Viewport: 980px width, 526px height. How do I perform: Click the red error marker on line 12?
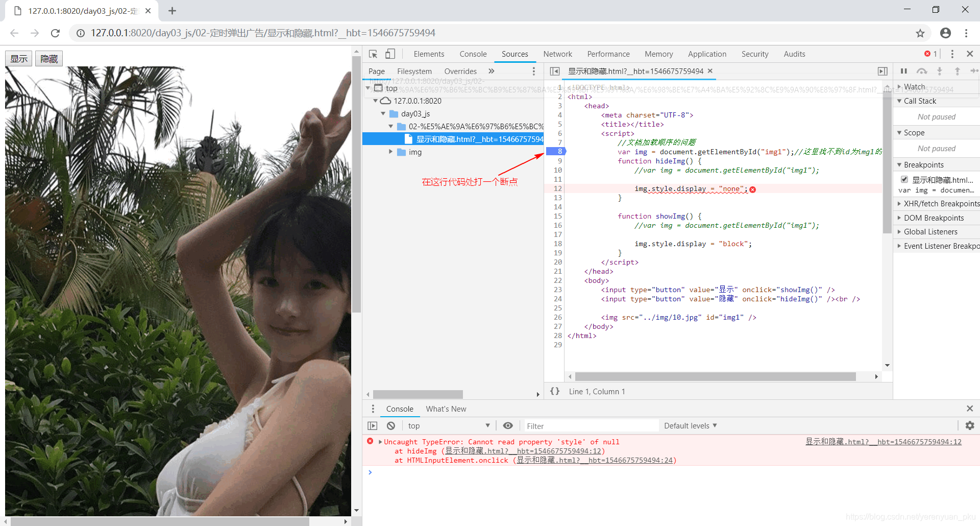(752, 189)
